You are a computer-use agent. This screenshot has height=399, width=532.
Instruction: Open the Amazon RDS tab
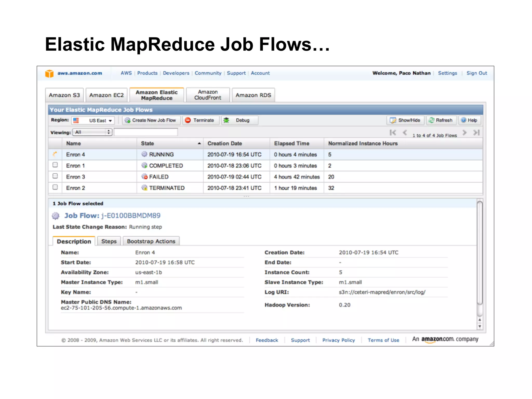click(253, 95)
